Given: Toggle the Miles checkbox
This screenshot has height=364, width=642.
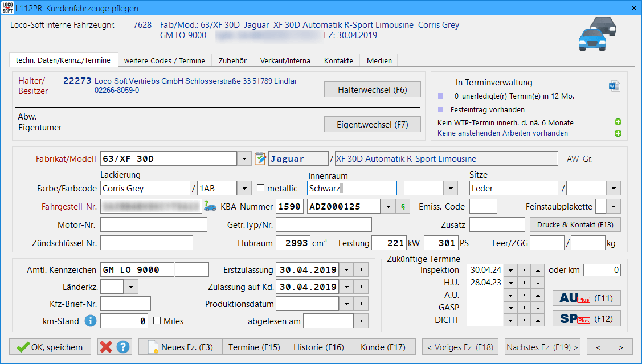Looking at the screenshot, I should (x=157, y=321).
